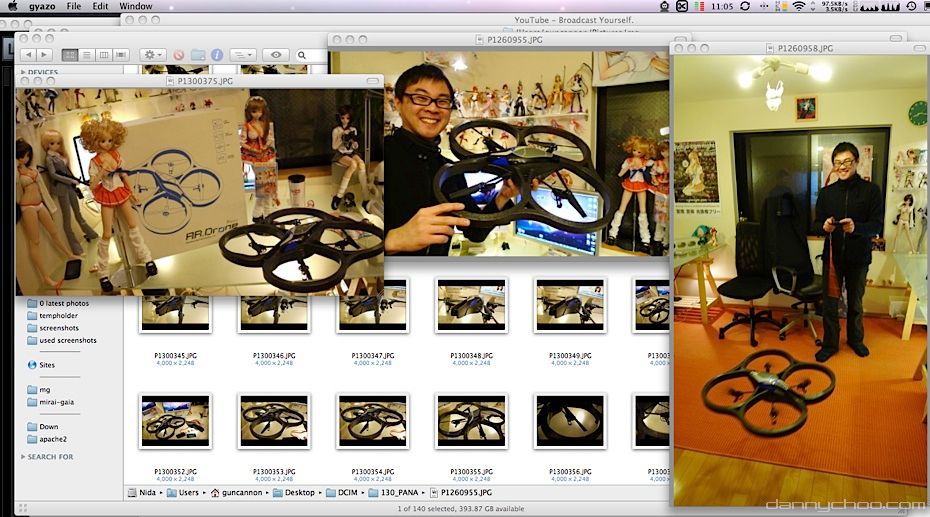Click the red Delete toolbar icon
930x517 pixels.
[x=179, y=54]
